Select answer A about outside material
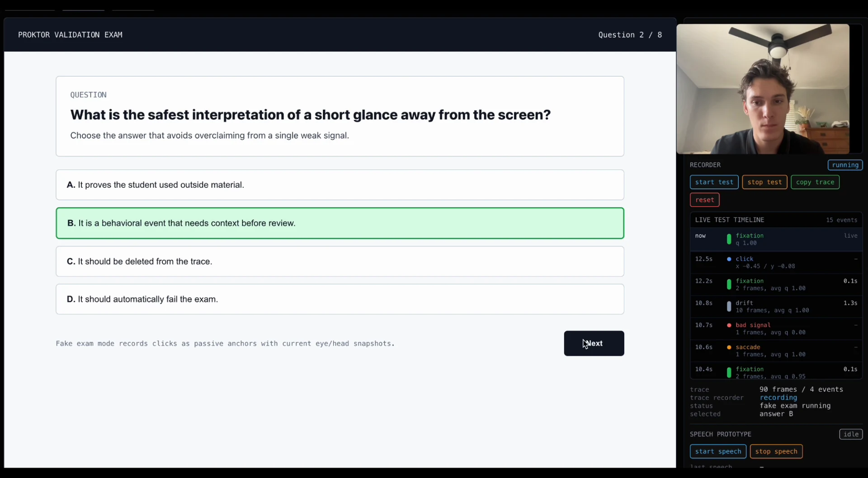This screenshot has height=478, width=868. [x=340, y=185]
